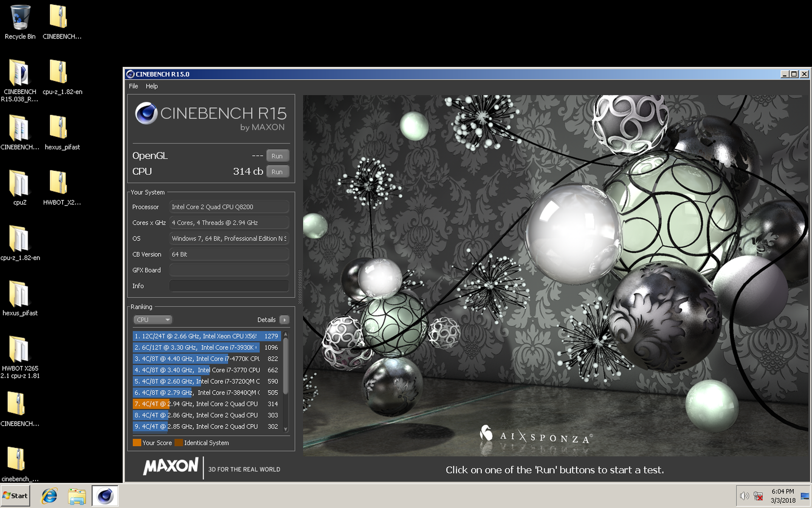Click the Details label in Ranking

click(x=266, y=320)
